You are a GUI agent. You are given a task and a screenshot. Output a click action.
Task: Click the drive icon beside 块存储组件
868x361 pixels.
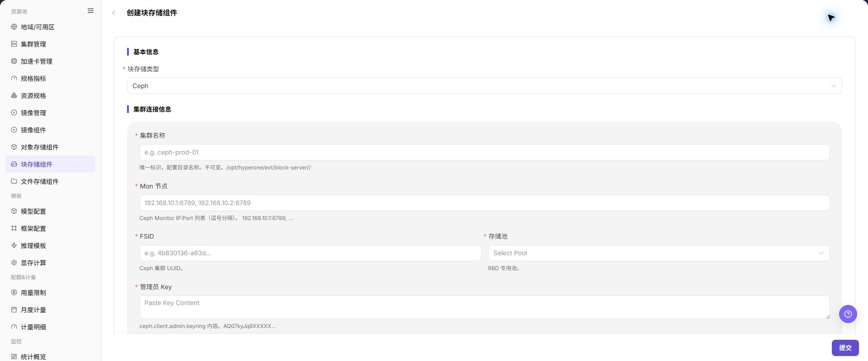14,164
